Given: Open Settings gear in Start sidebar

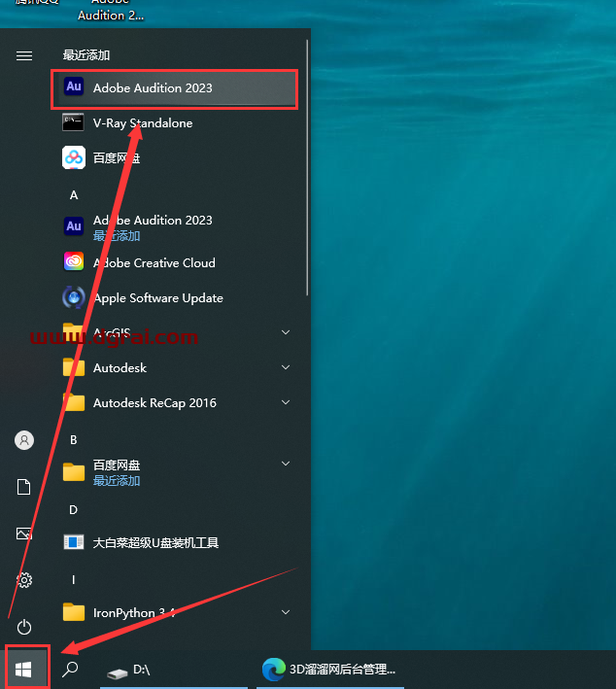Looking at the screenshot, I should (24, 580).
